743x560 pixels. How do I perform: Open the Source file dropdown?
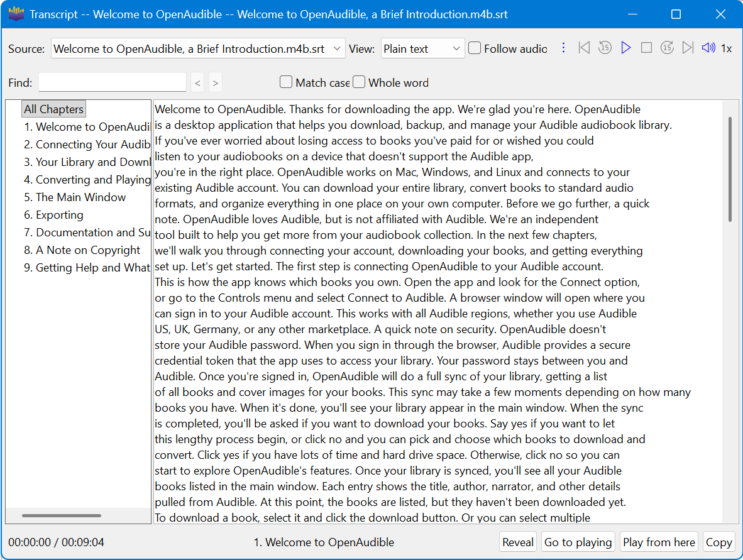(198, 48)
